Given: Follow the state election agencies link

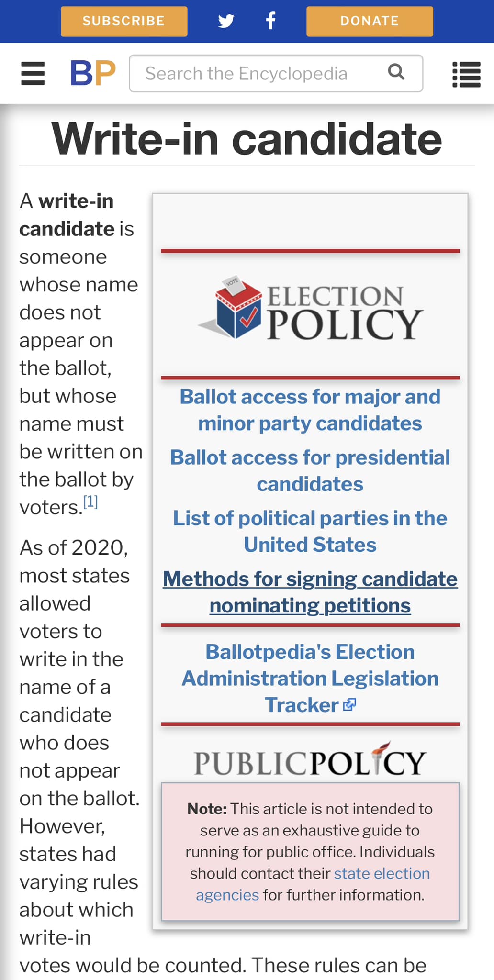Looking at the screenshot, I should coord(313,884).
